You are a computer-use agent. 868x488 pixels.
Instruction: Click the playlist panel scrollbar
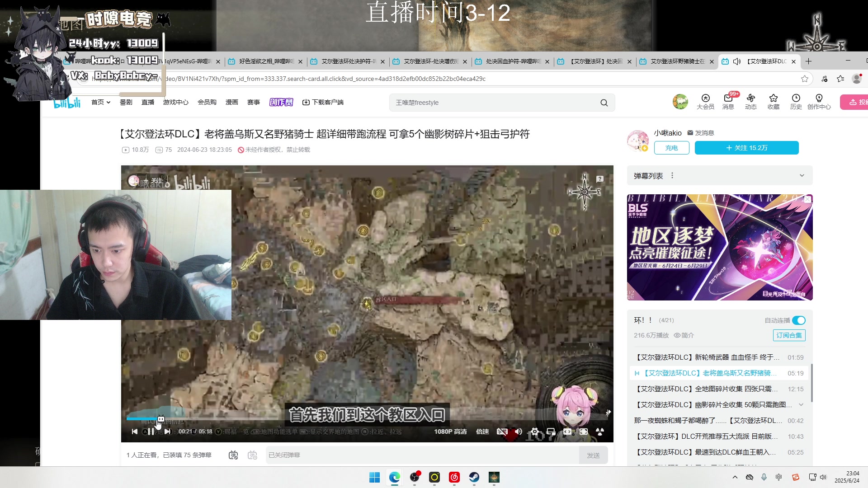click(x=811, y=383)
